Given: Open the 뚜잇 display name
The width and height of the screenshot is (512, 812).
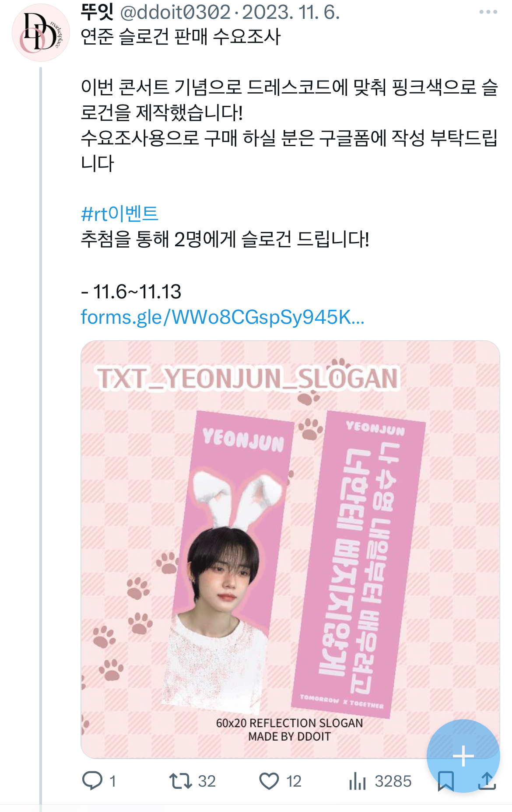Looking at the screenshot, I should tap(97, 12).
